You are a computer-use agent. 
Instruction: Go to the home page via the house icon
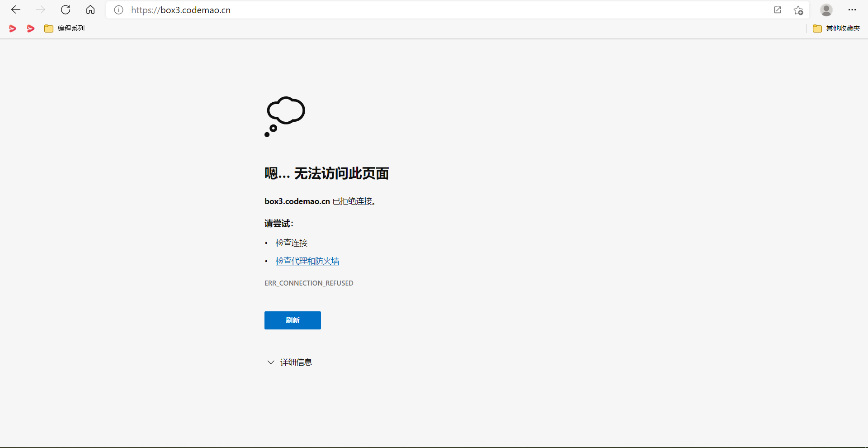click(90, 10)
